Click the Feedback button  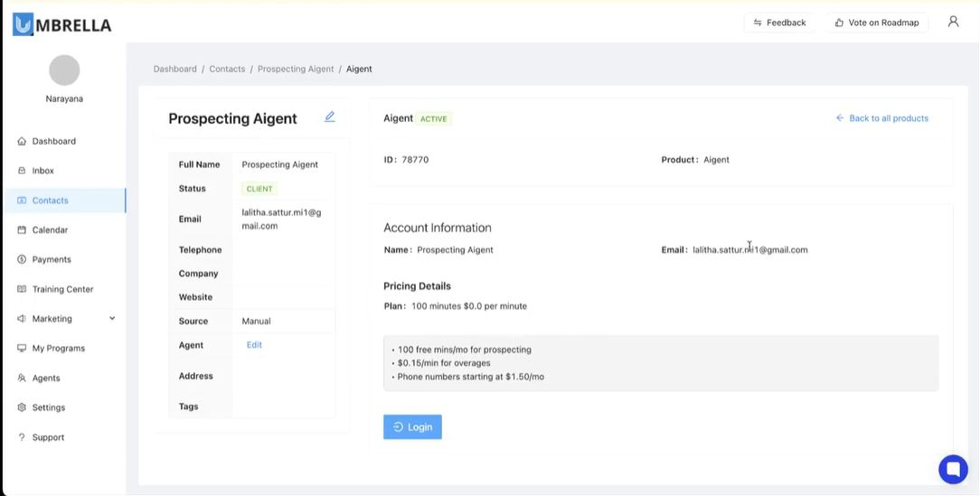pyautogui.click(x=779, y=23)
